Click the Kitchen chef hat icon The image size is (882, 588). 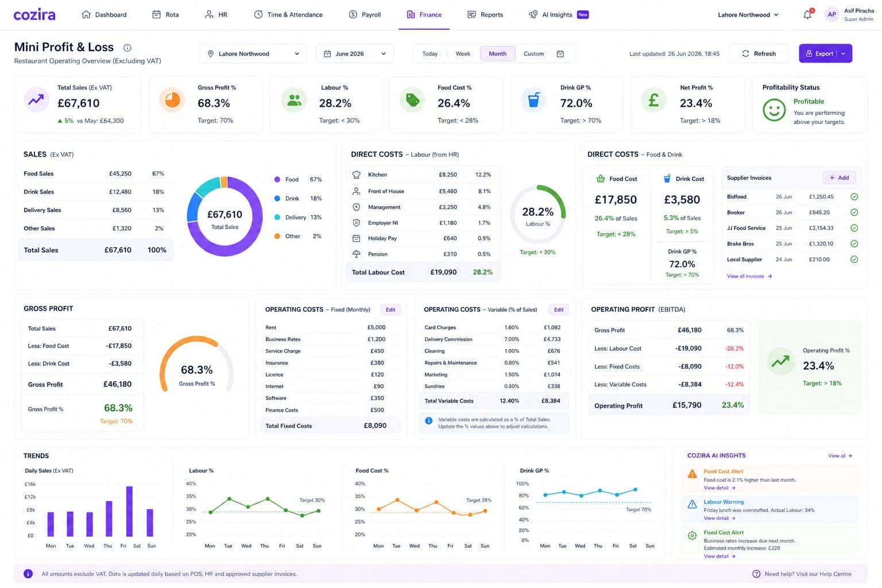[356, 175]
